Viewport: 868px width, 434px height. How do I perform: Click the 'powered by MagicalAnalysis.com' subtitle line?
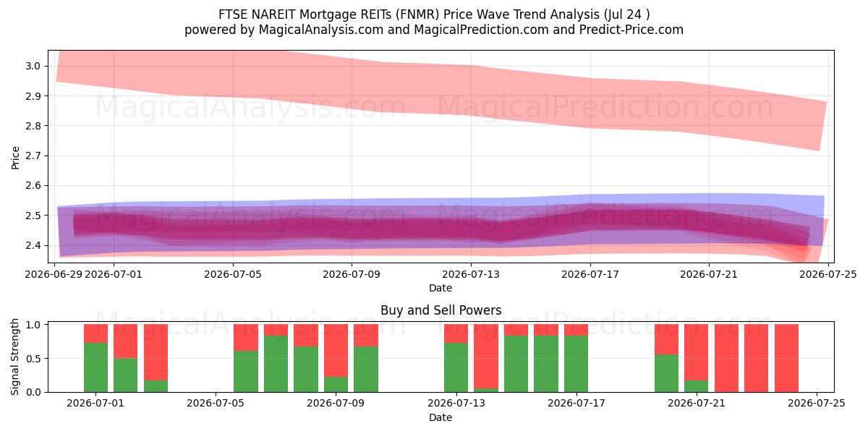(x=434, y=30)
